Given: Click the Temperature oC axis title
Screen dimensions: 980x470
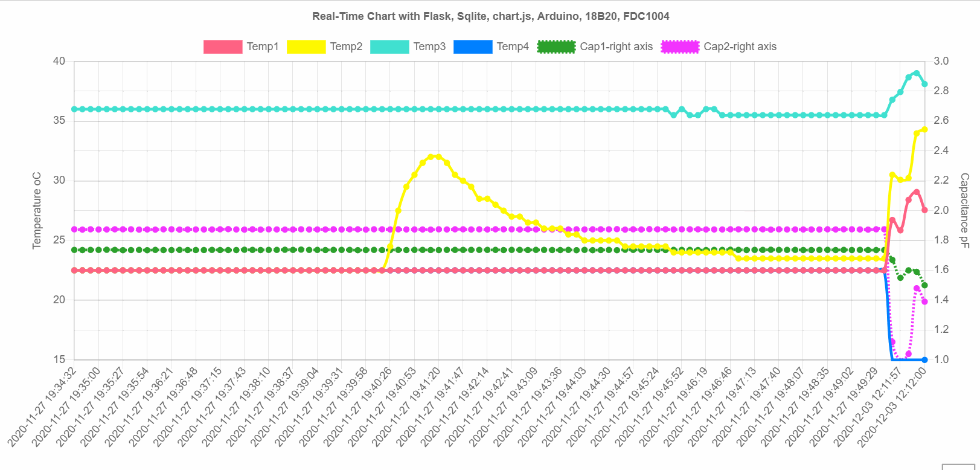Looking at the screenshot, I should click(37, 210).
